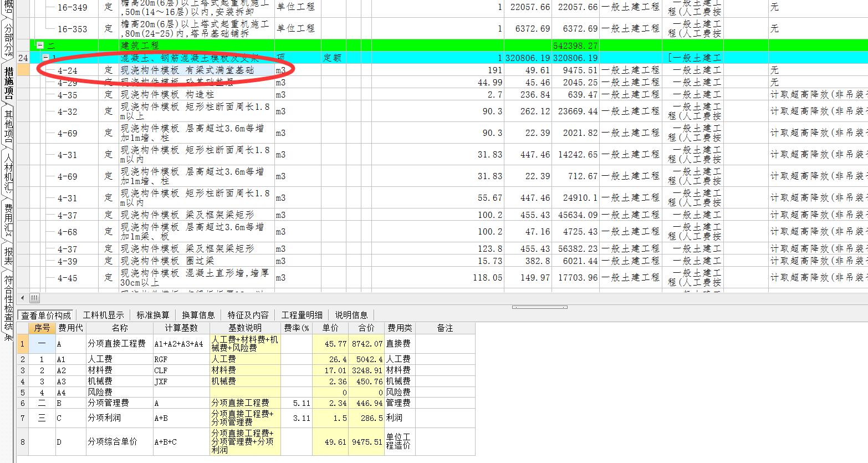Click name cell 现浇构件模板 构造柱
The height and width of the screenshot is (463, 868).
pos(196,95)
